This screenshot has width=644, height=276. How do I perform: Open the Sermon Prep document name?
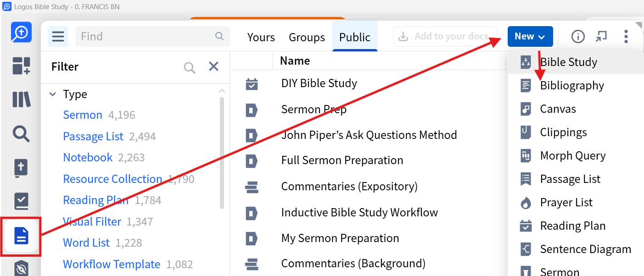314,109
